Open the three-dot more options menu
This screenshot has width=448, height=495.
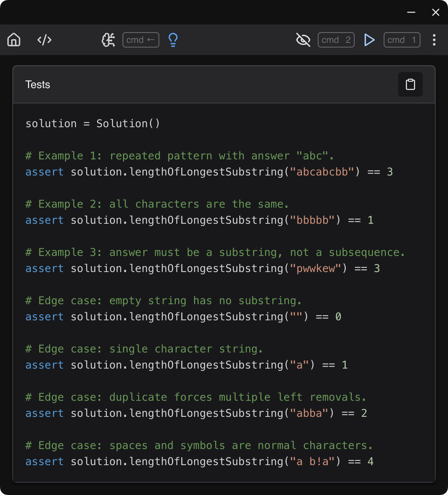(434, 40)
